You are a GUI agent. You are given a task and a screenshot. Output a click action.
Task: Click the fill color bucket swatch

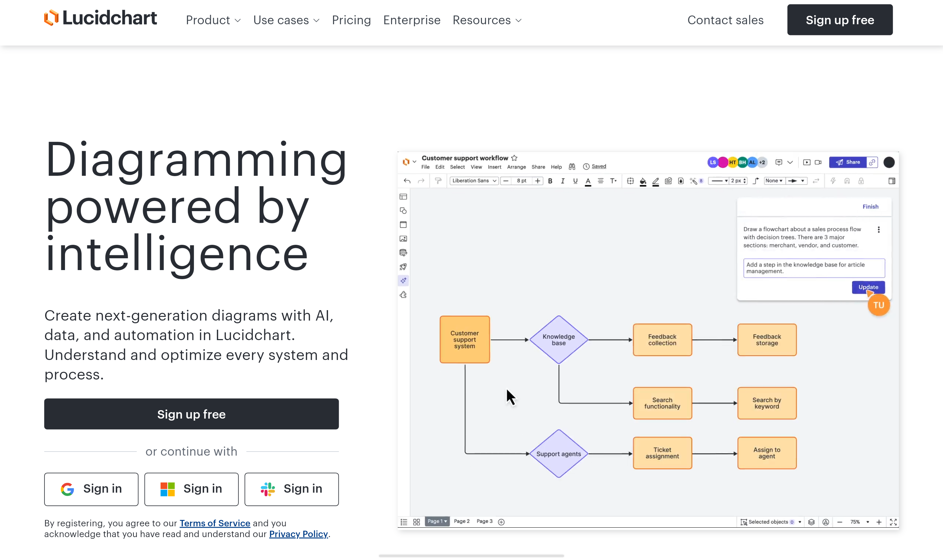point(643,182)
